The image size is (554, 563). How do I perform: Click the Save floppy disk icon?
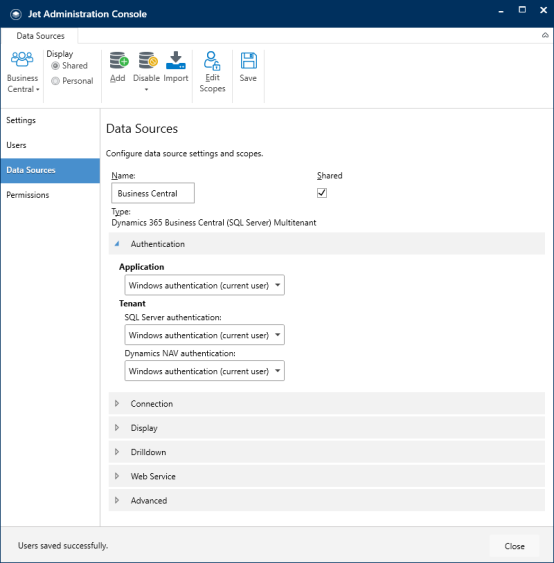(248, 60)
